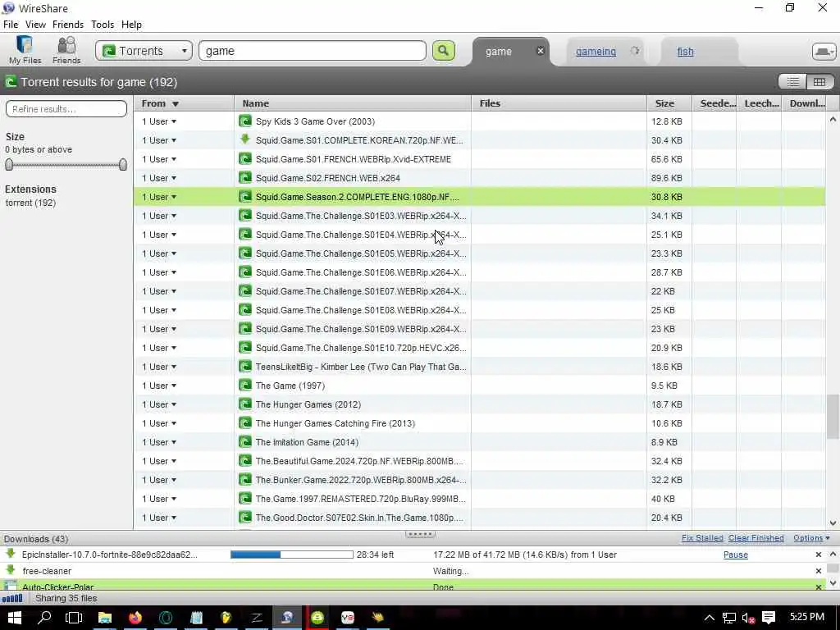
Task: Click the torrent icon for Squid.Game.The.Challenge.S01E03
Action: [245, 216]
